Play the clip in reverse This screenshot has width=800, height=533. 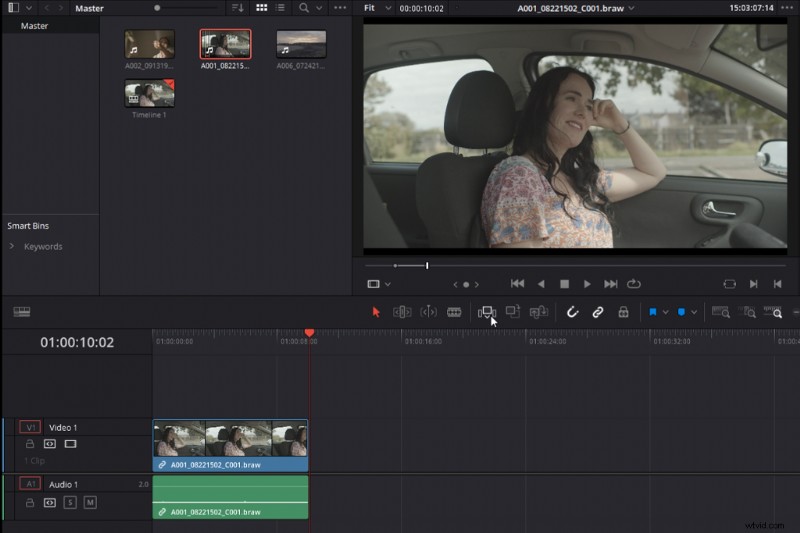coord(541,284)
